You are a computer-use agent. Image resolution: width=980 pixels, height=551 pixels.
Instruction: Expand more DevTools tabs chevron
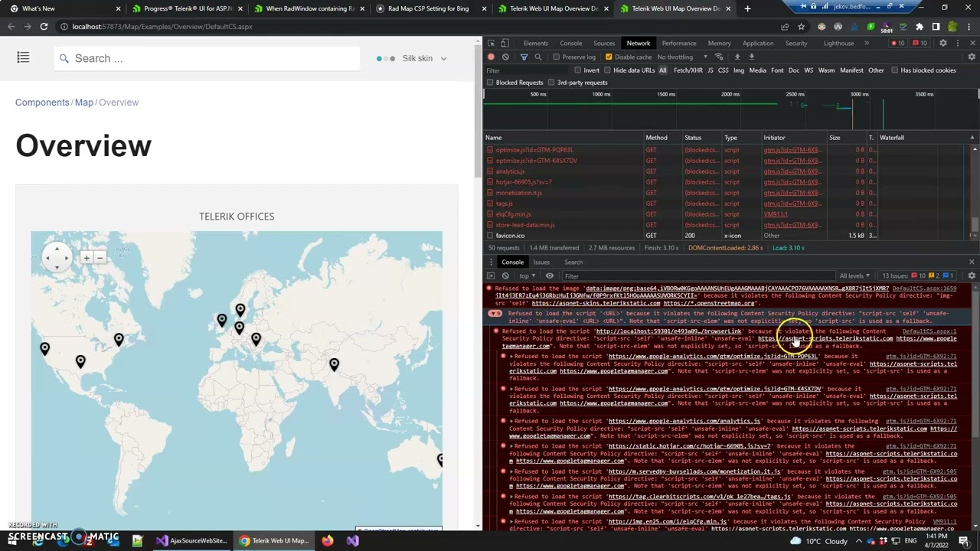click(x=867, y=44)
